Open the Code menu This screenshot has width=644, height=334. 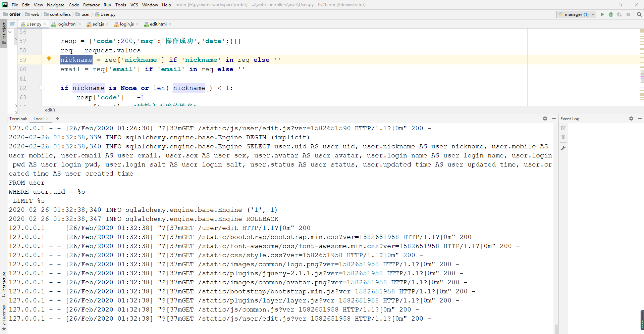74,5
